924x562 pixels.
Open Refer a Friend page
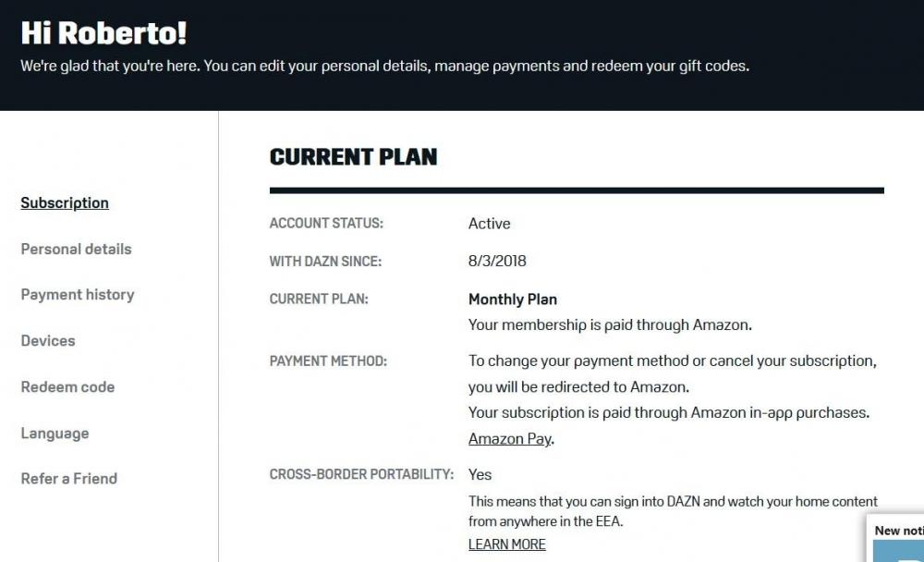[69, 479]
